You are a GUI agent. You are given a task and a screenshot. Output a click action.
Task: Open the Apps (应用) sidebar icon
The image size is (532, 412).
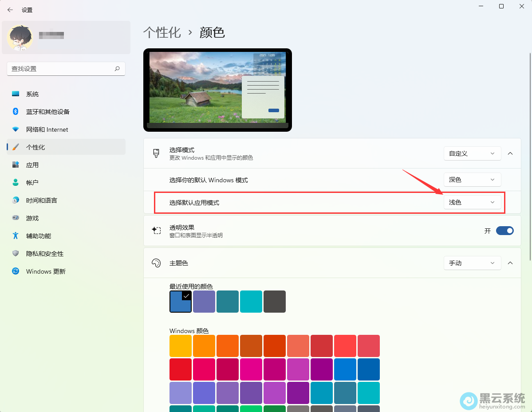(x=16, y=165)
